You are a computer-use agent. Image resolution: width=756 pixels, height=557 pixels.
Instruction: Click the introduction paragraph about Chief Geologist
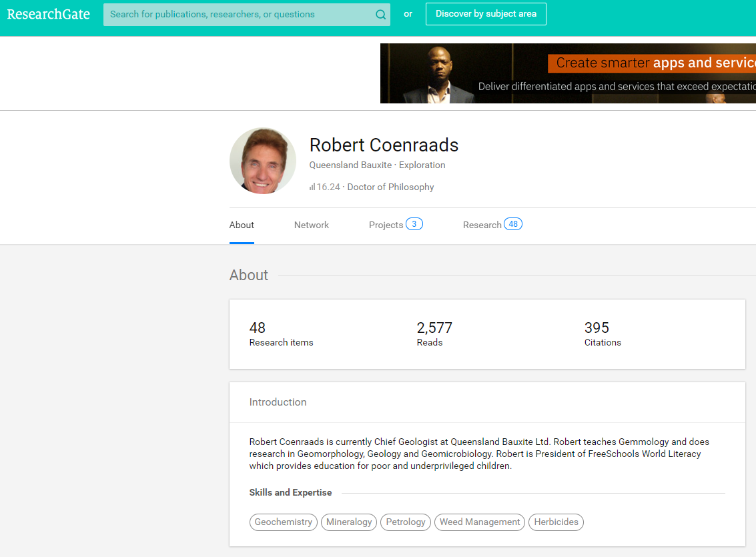[x=479, y=454]
